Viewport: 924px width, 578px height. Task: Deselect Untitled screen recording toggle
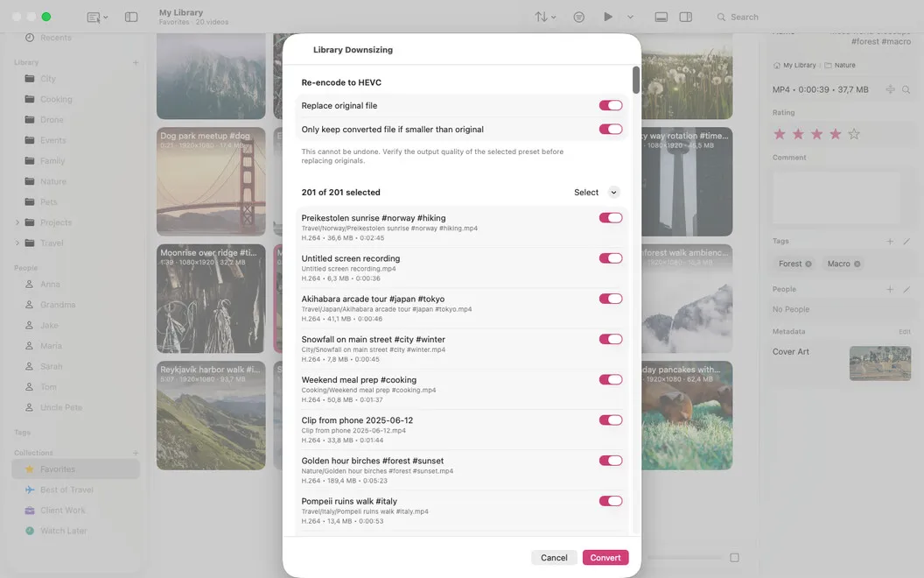pos(611,258)
